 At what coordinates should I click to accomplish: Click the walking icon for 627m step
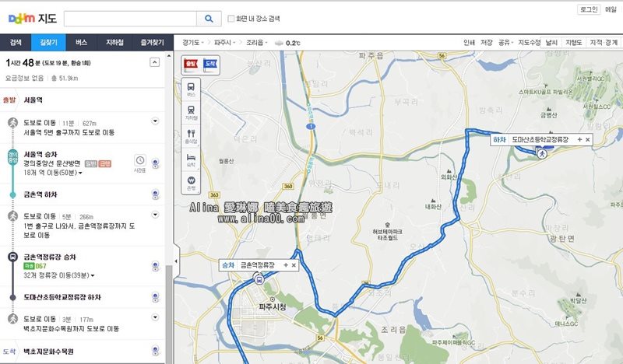[13, 123]
